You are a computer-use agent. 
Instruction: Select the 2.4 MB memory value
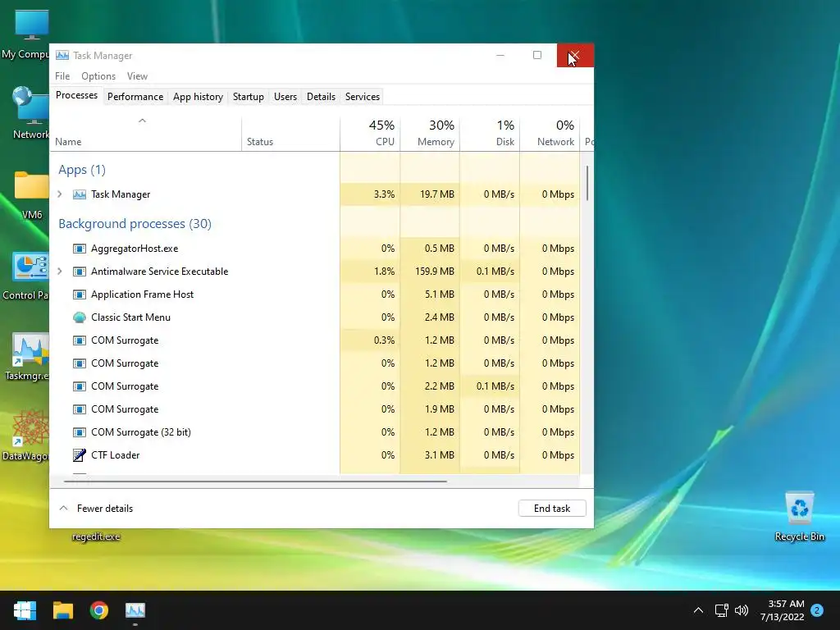pyautogui.click(x=440, y=317)
